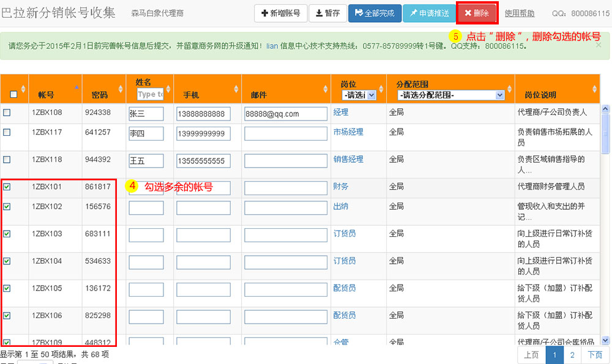Sort table by 帐号 column
The height and width of the screenshot is (364, 612).
click(x=76, y=87)
